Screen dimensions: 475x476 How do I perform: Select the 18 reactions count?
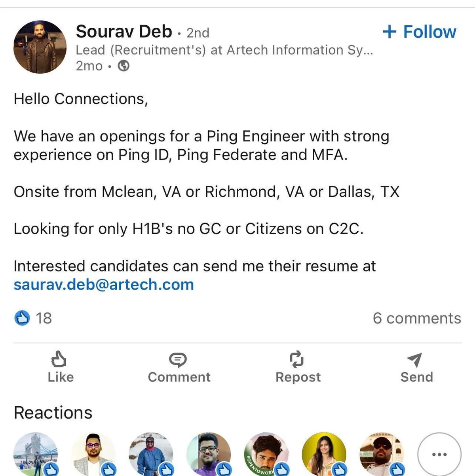coord(44,318)
